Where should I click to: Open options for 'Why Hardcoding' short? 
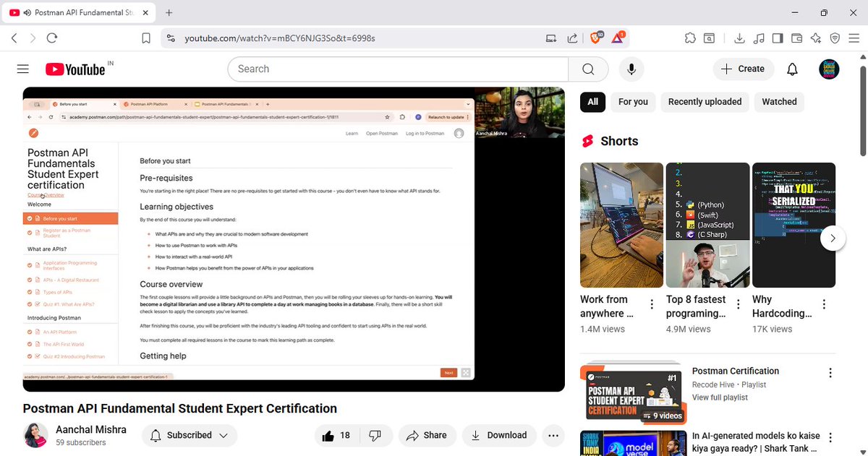coord(825,304)
